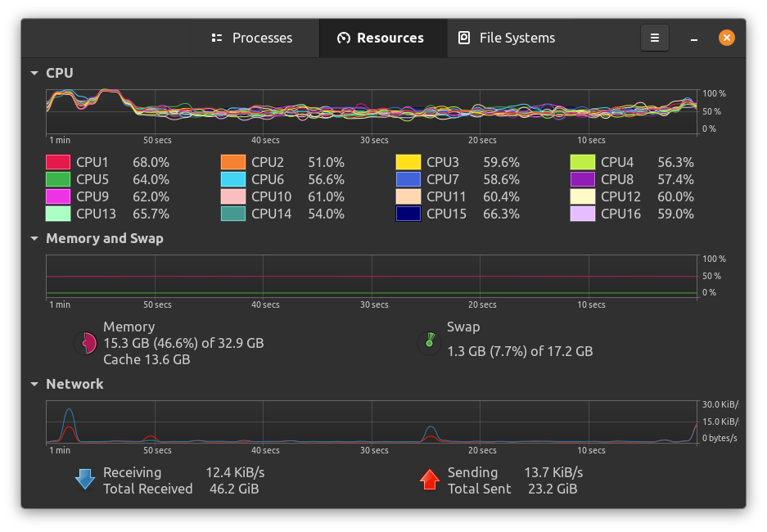This screenshot has height=532, width=767.
Task: Click the blue Receiving download arrow icon
Action: (84, 478)
